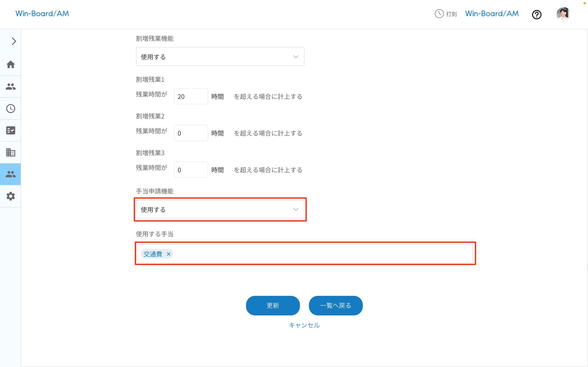Open company settings via the building icon

point(10,152)
